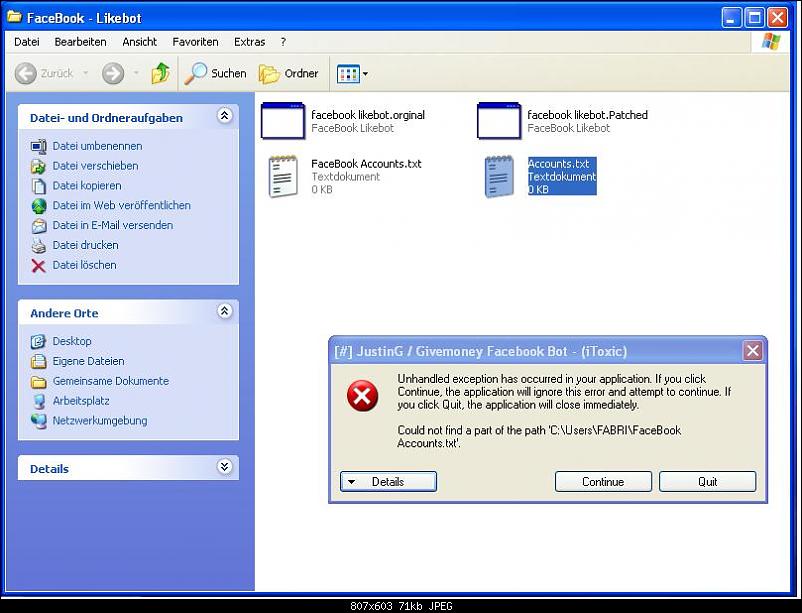Click the FaceBook Accounts.txt file name
Viewport: 802px width, 613px height.
(x=366, y=164)
